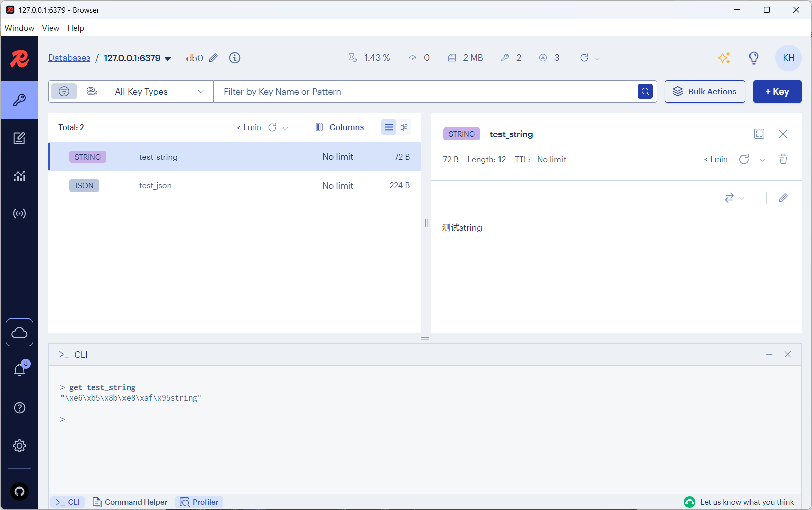
Task: Close the CLI panel
Action: click(788, 354)
